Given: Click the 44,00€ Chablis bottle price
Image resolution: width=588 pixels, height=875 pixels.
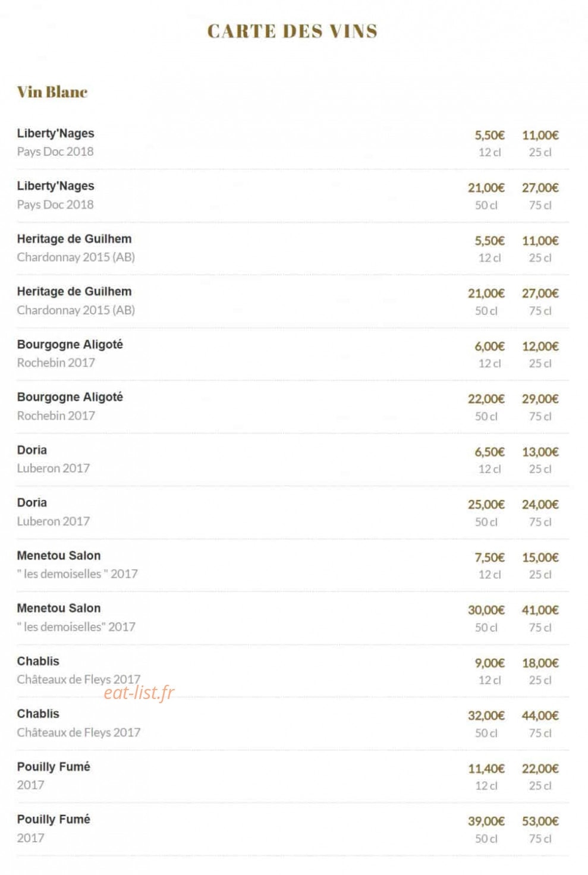Looking at the screenshot, I should tap(540, 716).
